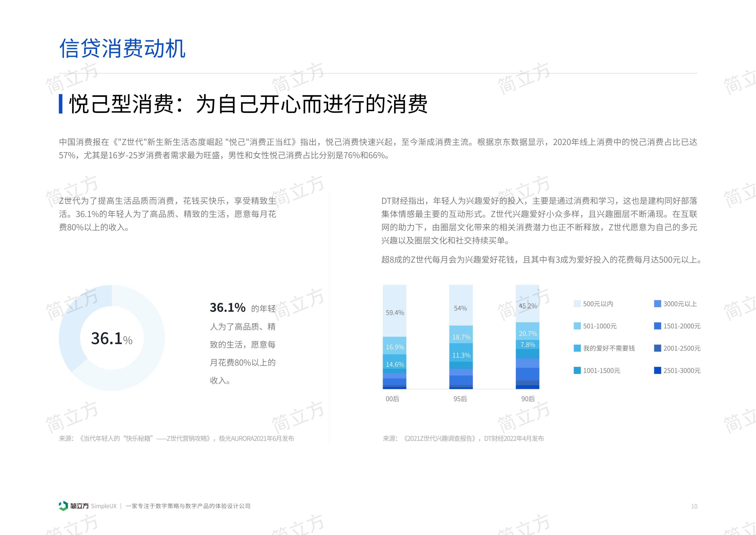Viewport: 756px width, 535px height.
Task: Click the 11.3% segment of 95后 bar
Action: pyautogui.click(x=461, y=353)
